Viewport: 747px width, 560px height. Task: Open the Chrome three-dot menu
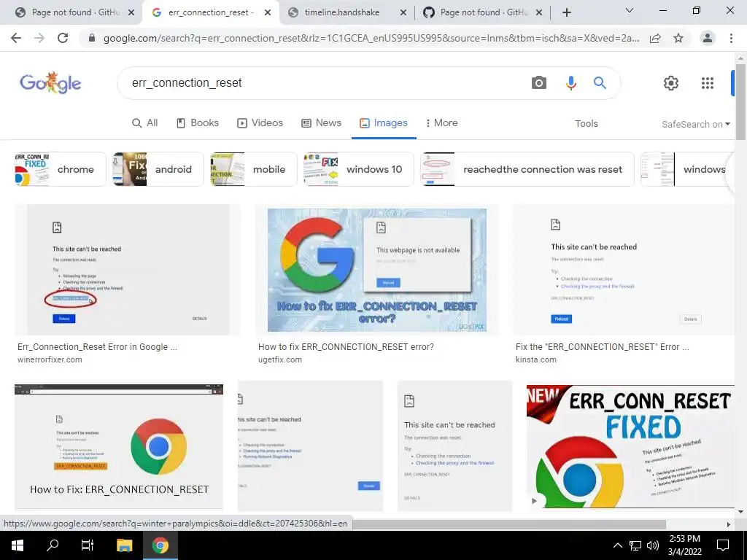[731, 38]
